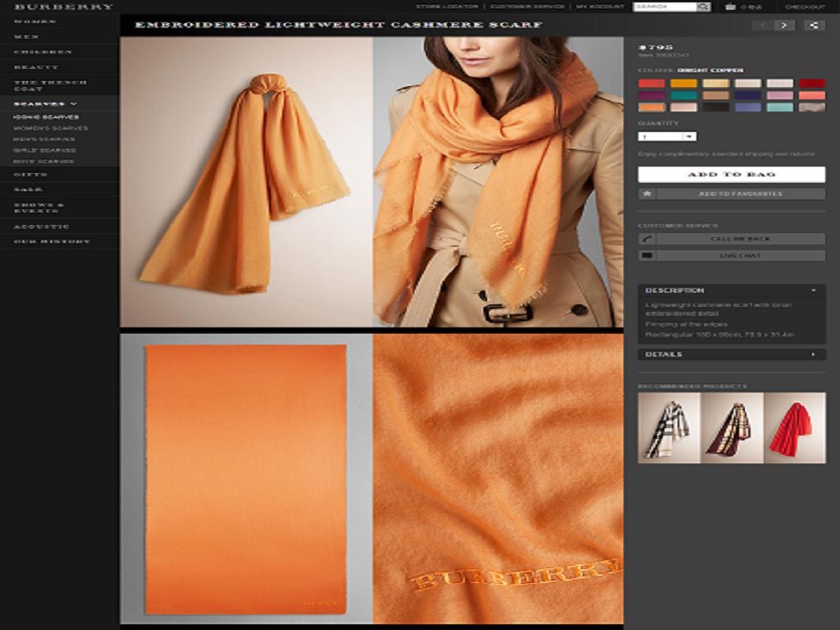Screen dimensions: 840x630
Task: Open the Children menu
Action: [x=43, y=52]
